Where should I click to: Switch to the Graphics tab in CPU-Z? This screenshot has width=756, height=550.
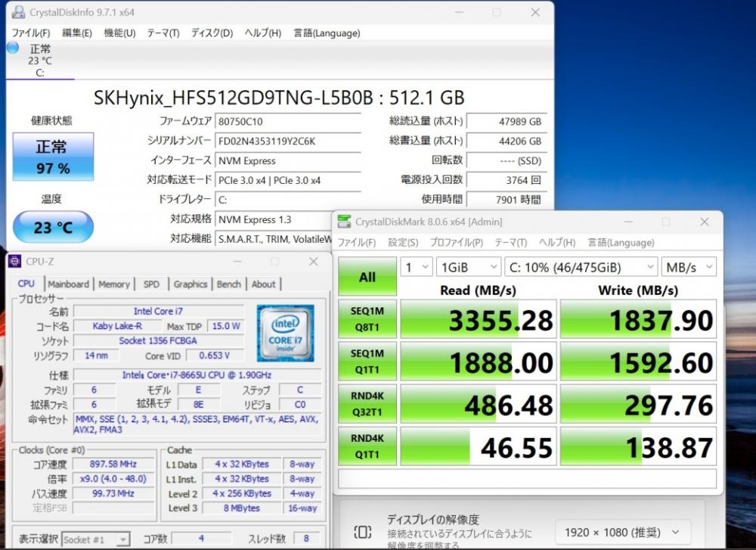tap(191, 284)
